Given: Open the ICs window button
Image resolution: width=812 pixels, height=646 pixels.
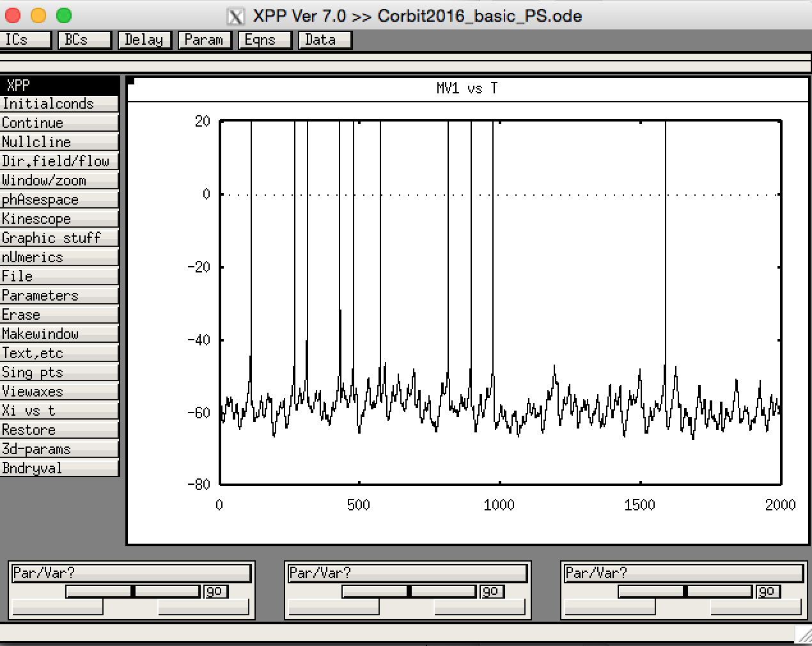Looking at the screenshot, I should click(x=25, y=40).
